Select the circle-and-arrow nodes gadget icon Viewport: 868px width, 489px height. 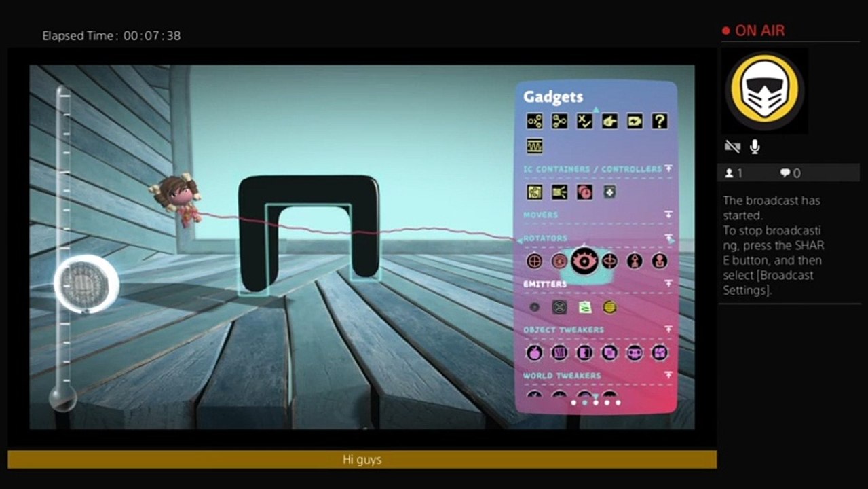(x=535, y=122)
